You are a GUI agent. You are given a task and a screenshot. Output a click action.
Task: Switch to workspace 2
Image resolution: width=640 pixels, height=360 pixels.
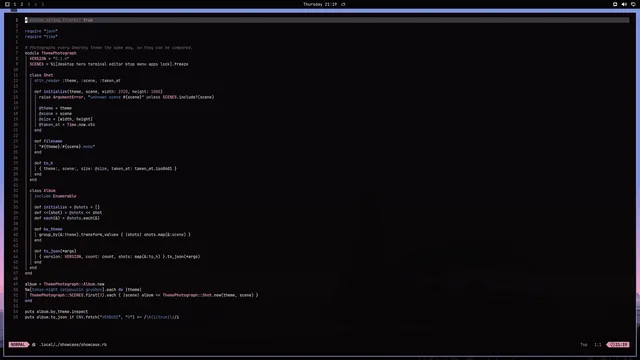tap(22, 4)
